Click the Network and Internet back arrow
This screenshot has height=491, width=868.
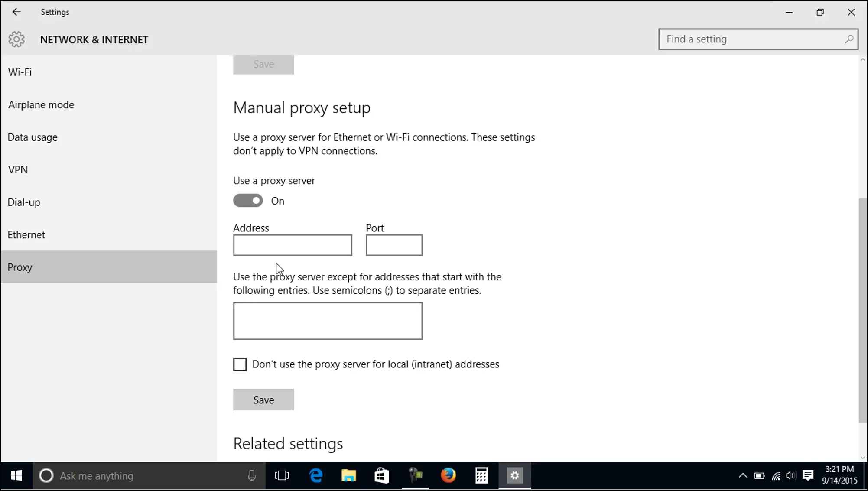coord(16,11)
